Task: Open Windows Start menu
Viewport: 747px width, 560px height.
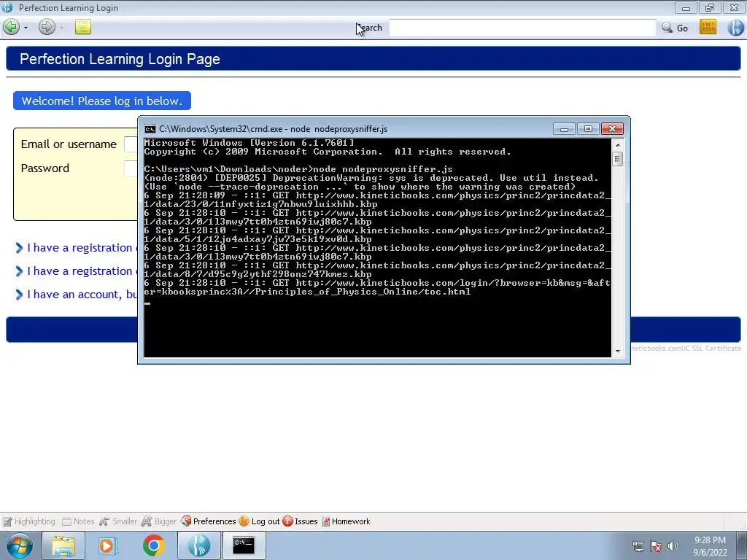Action: coord(19,545)
